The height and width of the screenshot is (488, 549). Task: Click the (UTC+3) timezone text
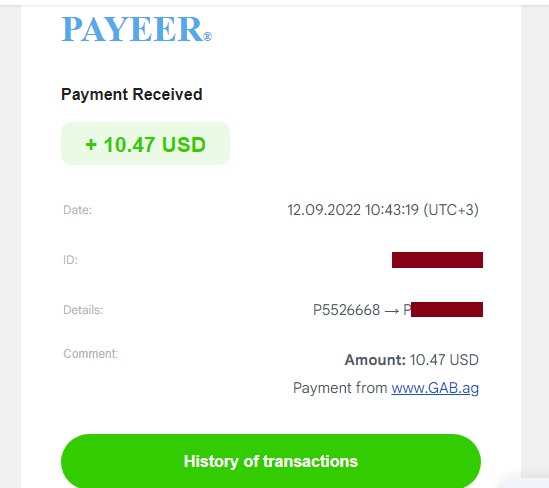click(451, 210)
